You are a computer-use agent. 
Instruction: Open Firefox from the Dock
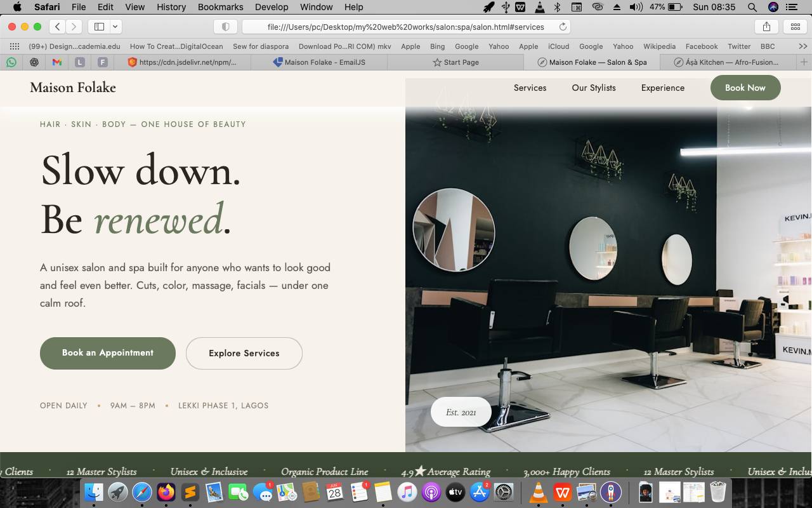coord(166,491)
